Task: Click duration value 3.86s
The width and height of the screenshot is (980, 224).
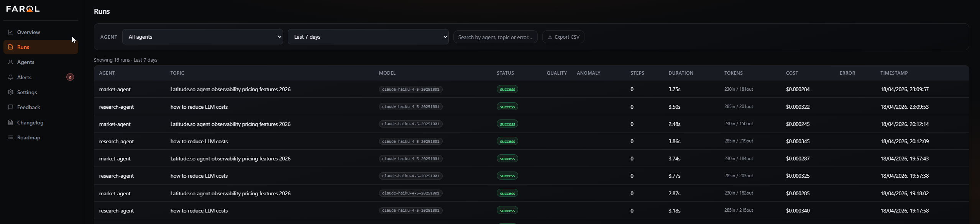Action: [x=675, y=141]
